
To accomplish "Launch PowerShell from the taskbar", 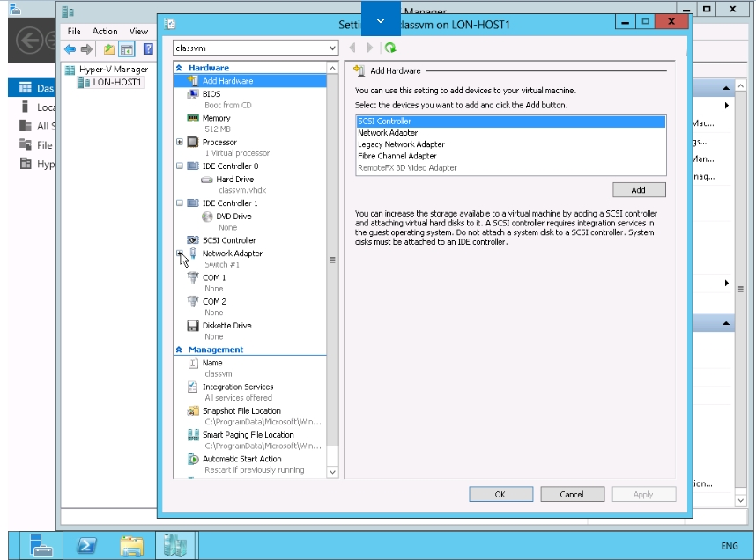I will tap(86, 546).
